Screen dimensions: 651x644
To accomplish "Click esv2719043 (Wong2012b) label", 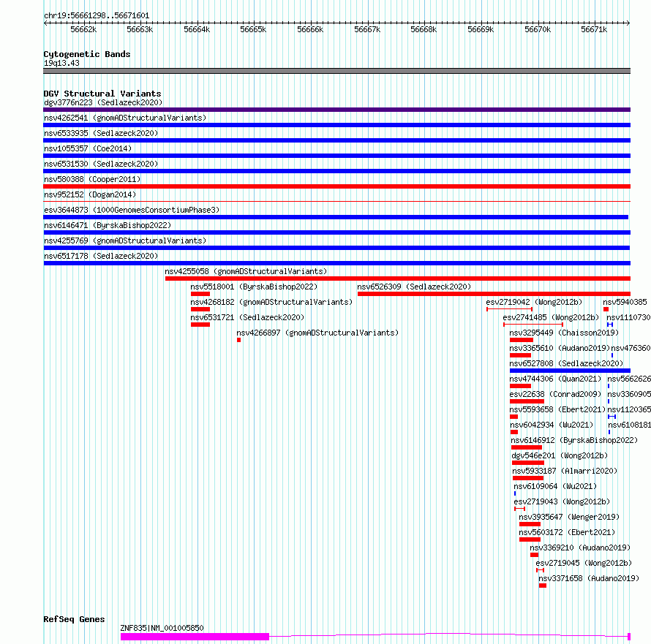I will tap(562, 501).
